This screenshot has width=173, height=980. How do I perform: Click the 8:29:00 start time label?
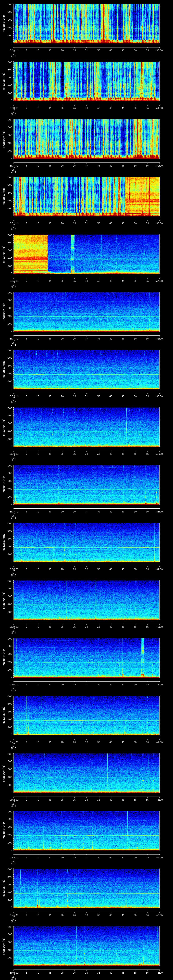(x=14, y=50)
